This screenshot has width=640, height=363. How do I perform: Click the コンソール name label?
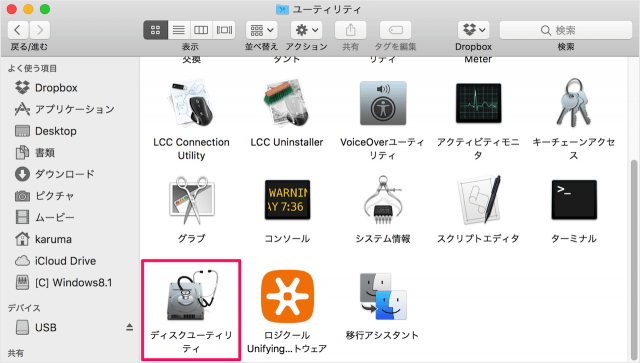point(287,238)
